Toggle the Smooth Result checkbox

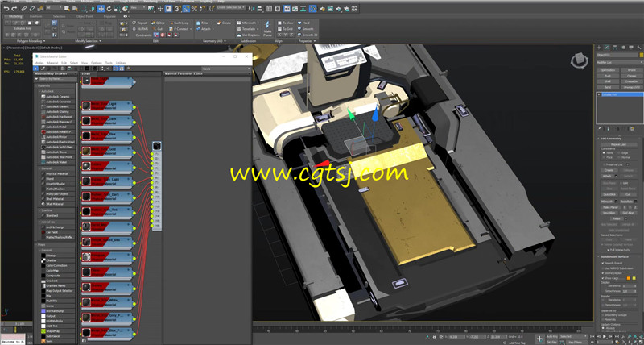[603, 263]
